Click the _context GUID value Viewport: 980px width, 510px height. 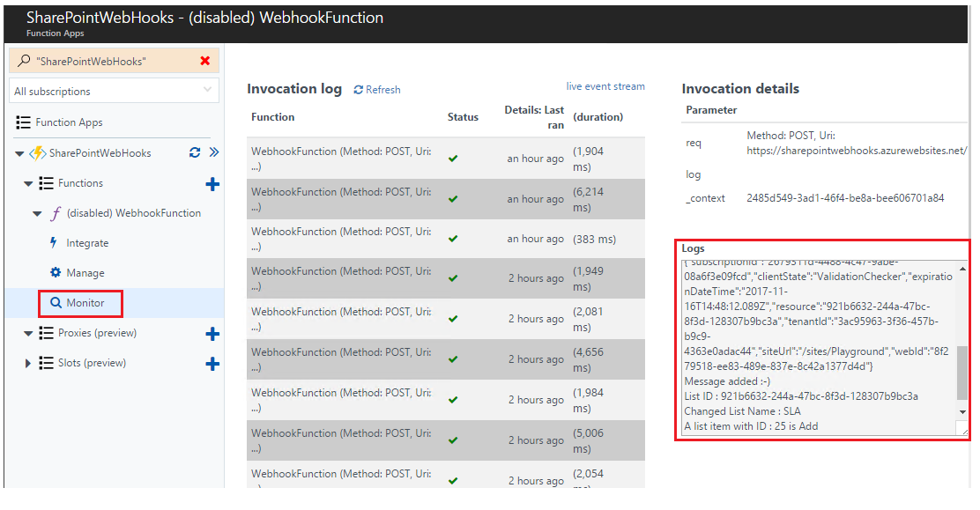845,198
